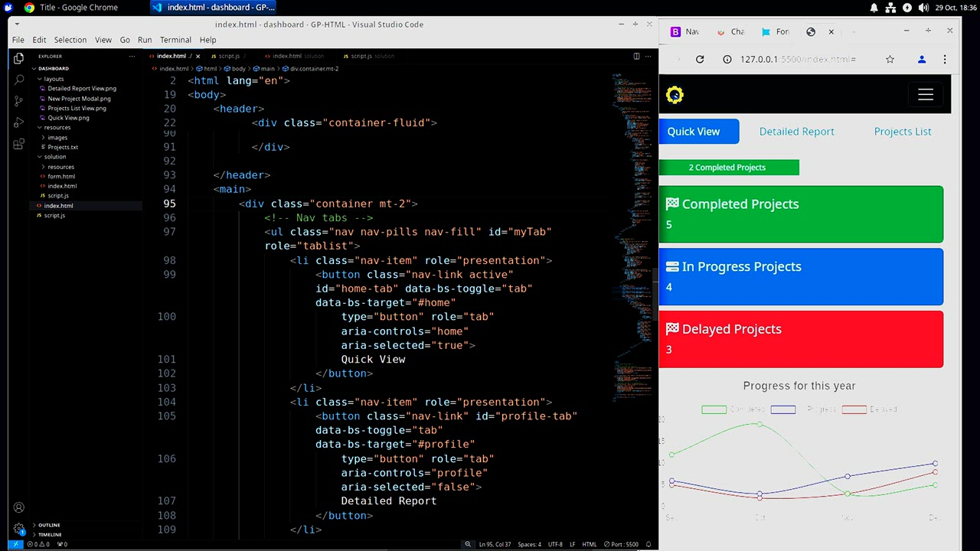Open the network icon in system tray
This screenshot has height=551, width=980.
pyautogui.click(x=891, y=8)
